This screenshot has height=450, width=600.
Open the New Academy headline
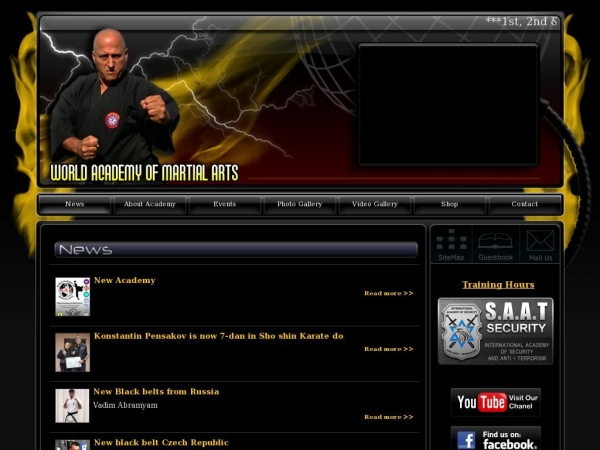click(125, 280)
